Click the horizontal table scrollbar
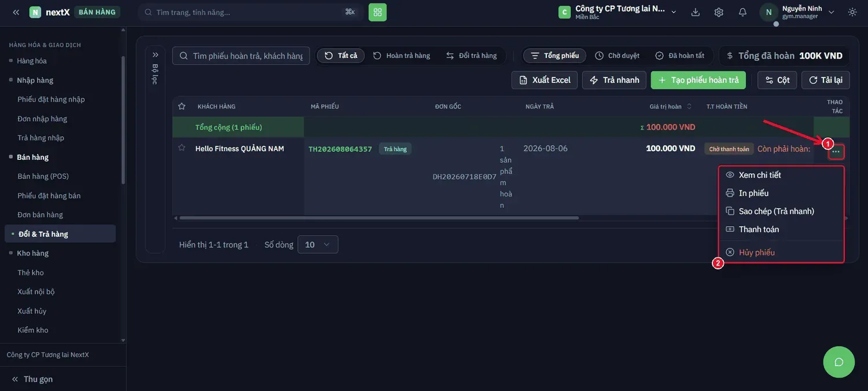This screenshot has height=391, width=868. point(379,218)
